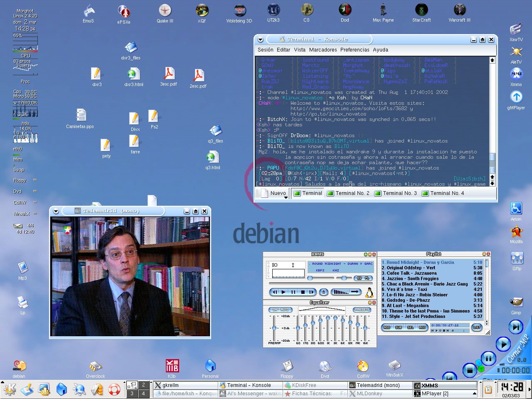The width and height of the screenshot is (532, 399).
Task: Switch to the Terminal No. 2 tab
Action: pyautogui.click(x=348, y=193)
